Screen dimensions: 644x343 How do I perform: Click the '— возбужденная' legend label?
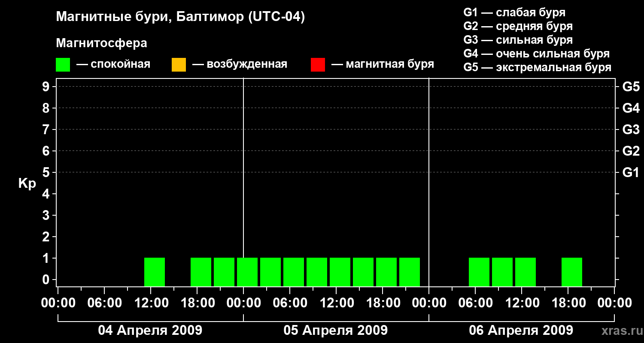click(240, 64)
